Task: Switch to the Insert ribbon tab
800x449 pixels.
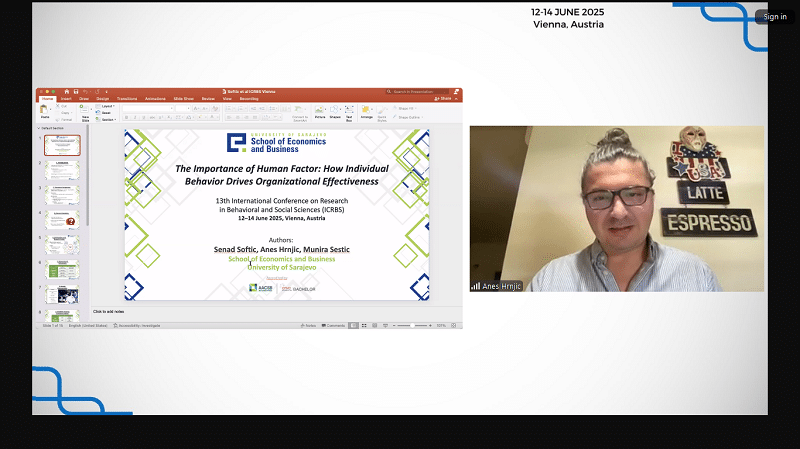Action: 65,99
